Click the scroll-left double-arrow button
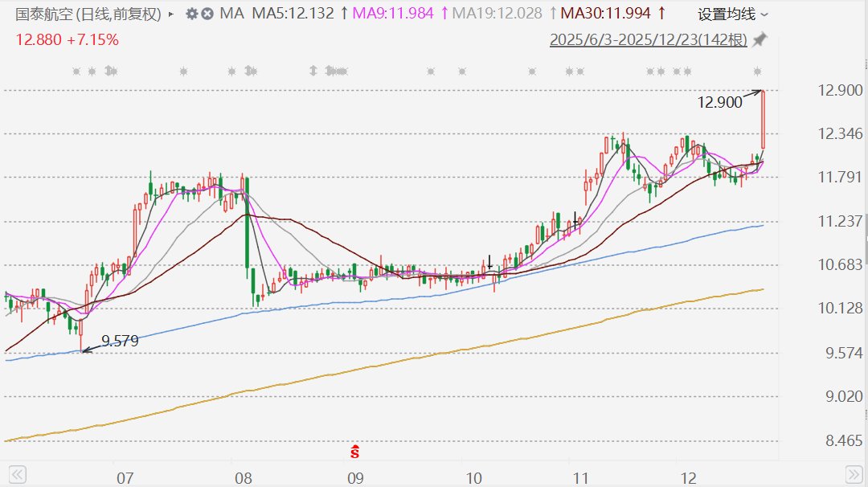The height and width of the screenshot is (487, 868). tap(17, 475)
